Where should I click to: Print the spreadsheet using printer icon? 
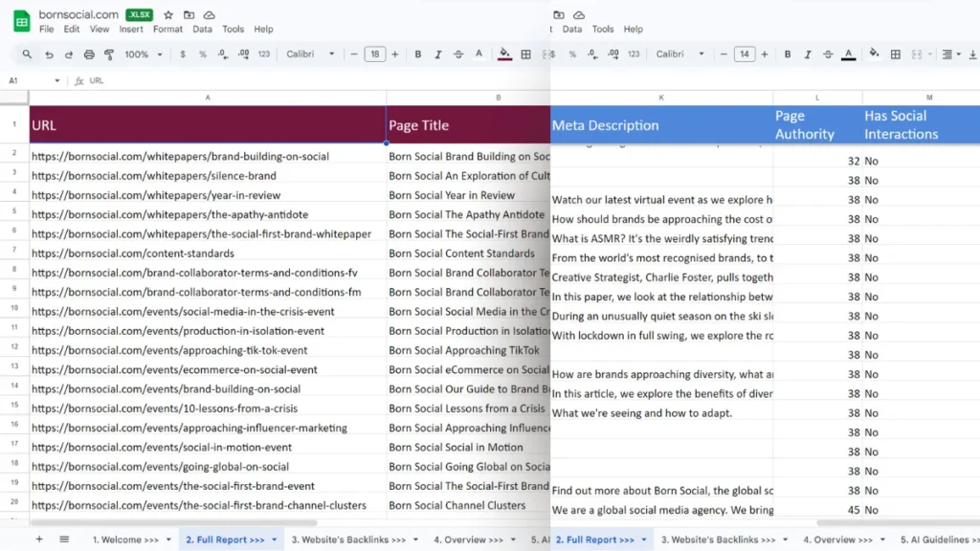tap(89, 55)
